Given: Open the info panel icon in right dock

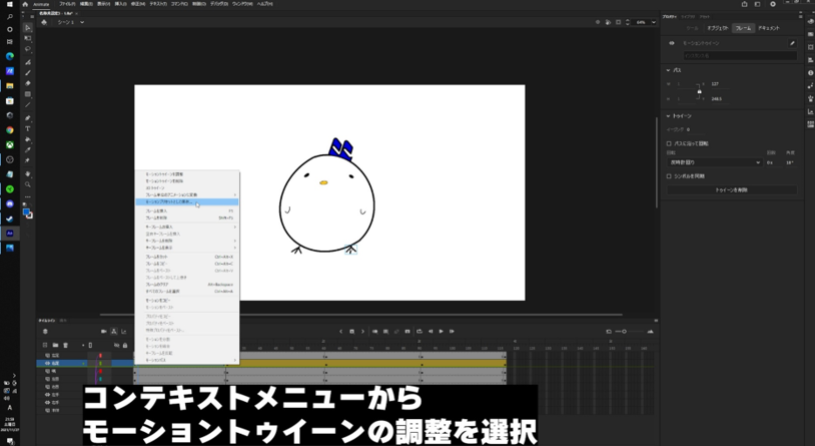Looking at the screenshot, I should pyautogui.click(x=810, y=73).
